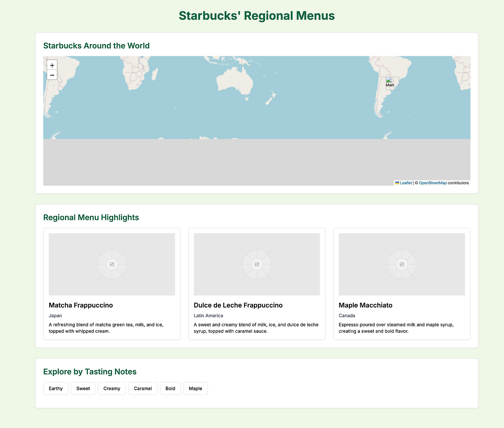Viewport: 504px width, 428px height.
Task: Click the Latin America region label
Action: coord(208,316)
